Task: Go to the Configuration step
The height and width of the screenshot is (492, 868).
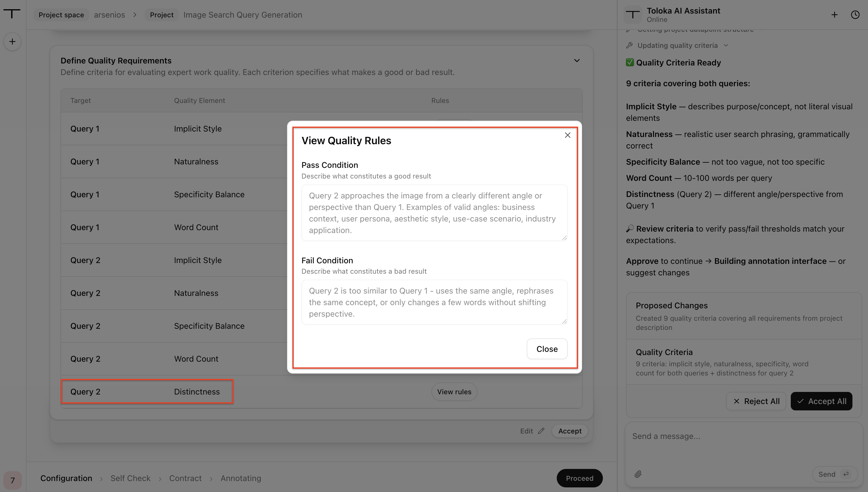Action: 66,478
